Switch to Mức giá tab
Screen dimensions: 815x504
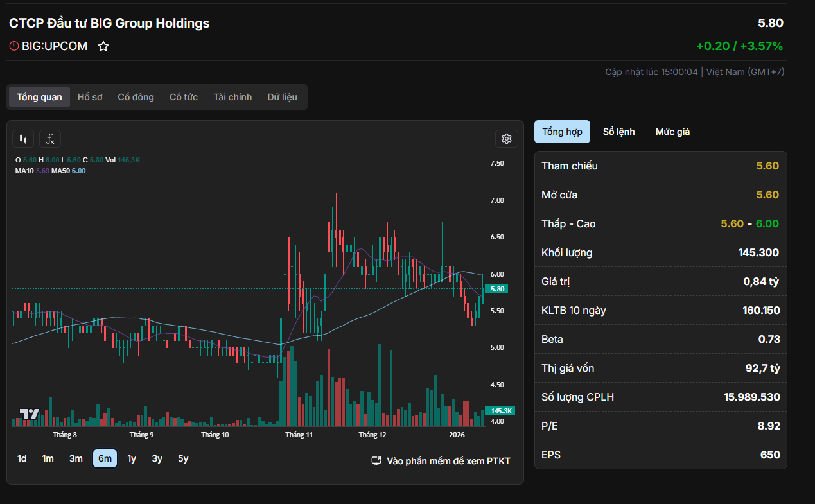(x=672, y=132)
